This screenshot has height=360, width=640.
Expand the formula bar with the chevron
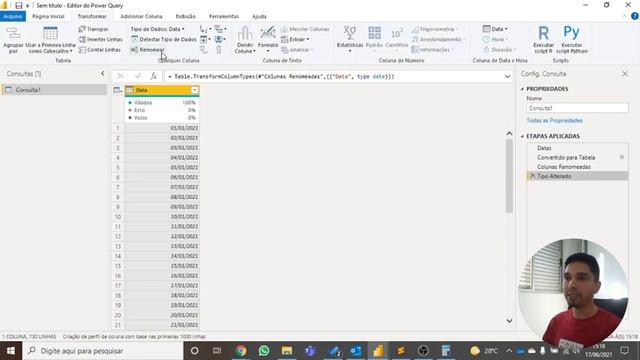[x=507, y=76]
